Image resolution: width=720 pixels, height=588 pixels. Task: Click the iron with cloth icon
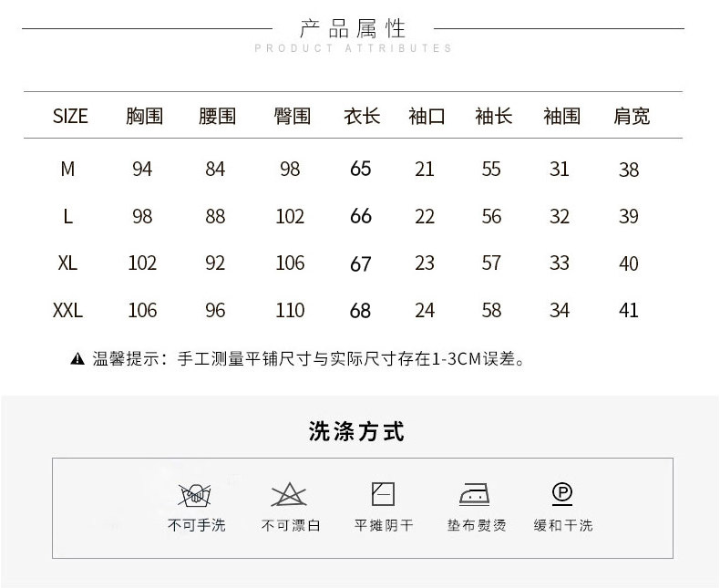[476, 495]
